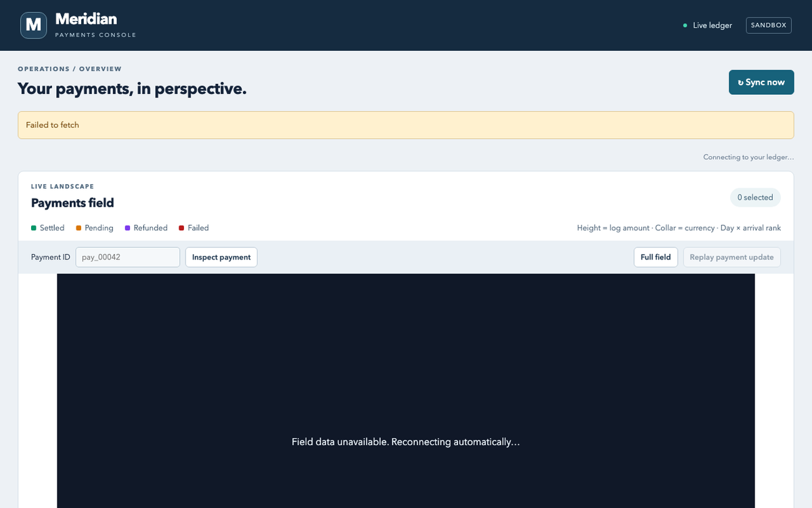812x508 pixels.
Task: Click the orange Pending legend swatch
Action: [x=78, y=228]
